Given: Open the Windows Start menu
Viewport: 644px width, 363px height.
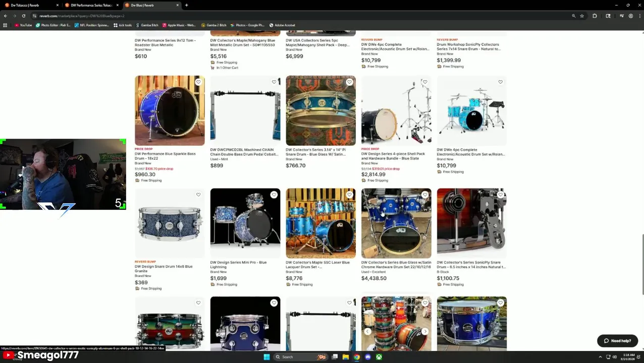Looking at the screenshot, I should point(266,357).
